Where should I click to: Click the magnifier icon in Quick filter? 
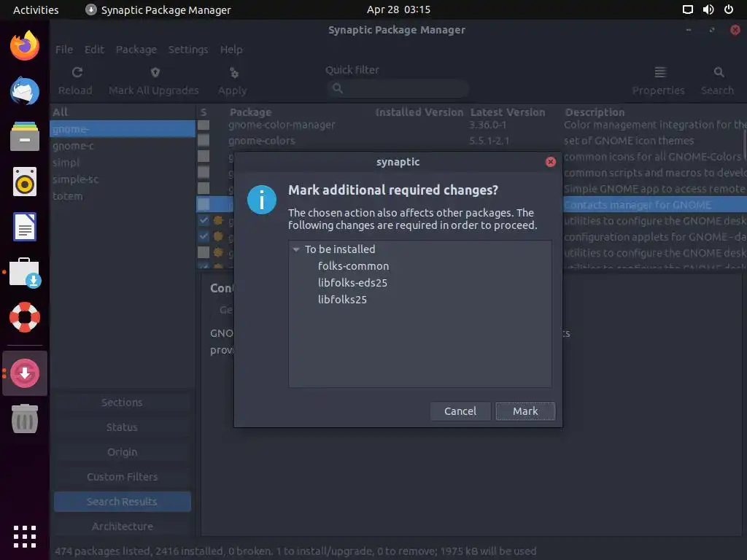point(337,88)
